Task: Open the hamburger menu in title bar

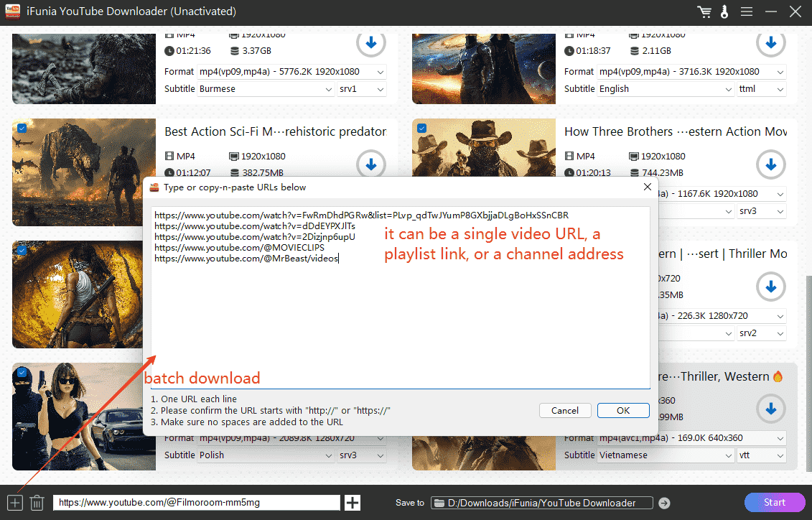Action: pos(747,11)
